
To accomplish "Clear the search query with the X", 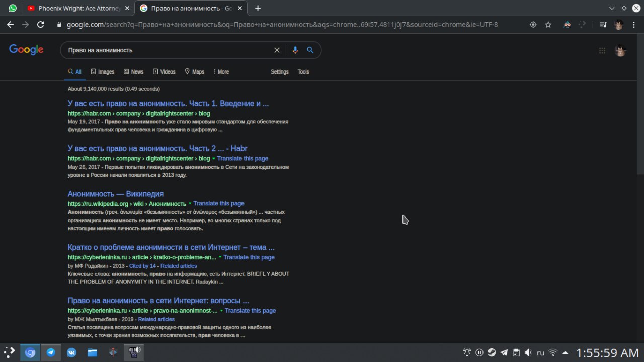I will pyautogui.click(x=277, y=50).
